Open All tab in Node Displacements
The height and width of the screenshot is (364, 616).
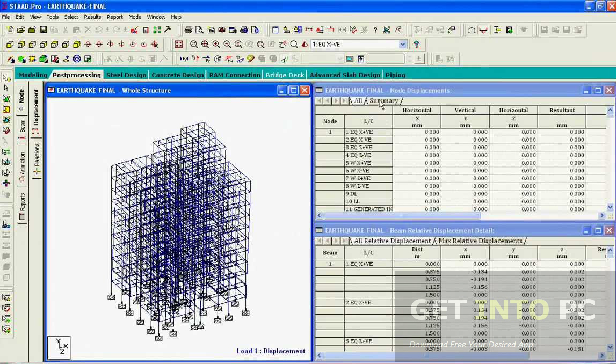pyautogui.click(x=358, y=101)
